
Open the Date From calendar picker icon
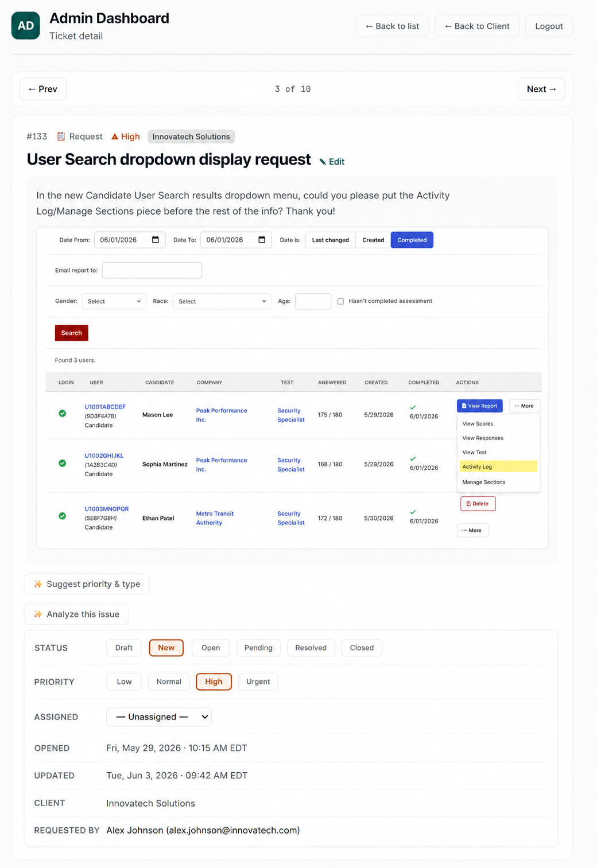point(156,240)
